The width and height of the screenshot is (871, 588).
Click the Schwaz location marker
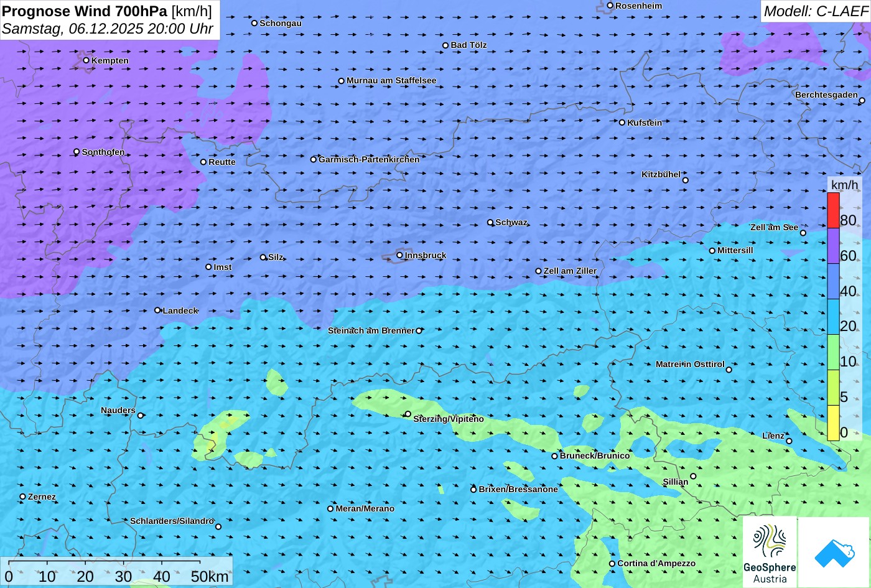[490, 222]
